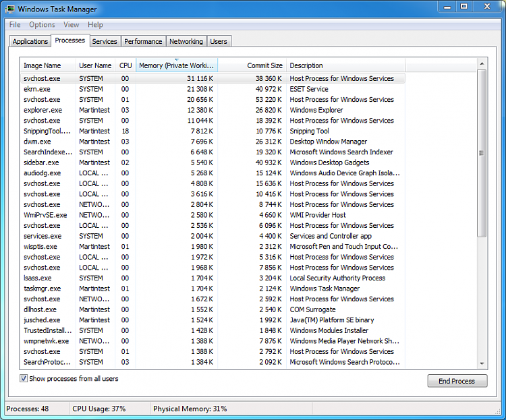506x420 pixels.
Task: Click the Local Security Authority Process description
Action: tap(337, 278)
